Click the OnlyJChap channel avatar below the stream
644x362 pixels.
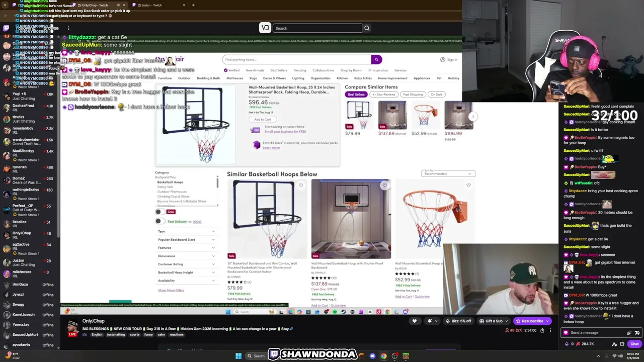pos(73,328)
